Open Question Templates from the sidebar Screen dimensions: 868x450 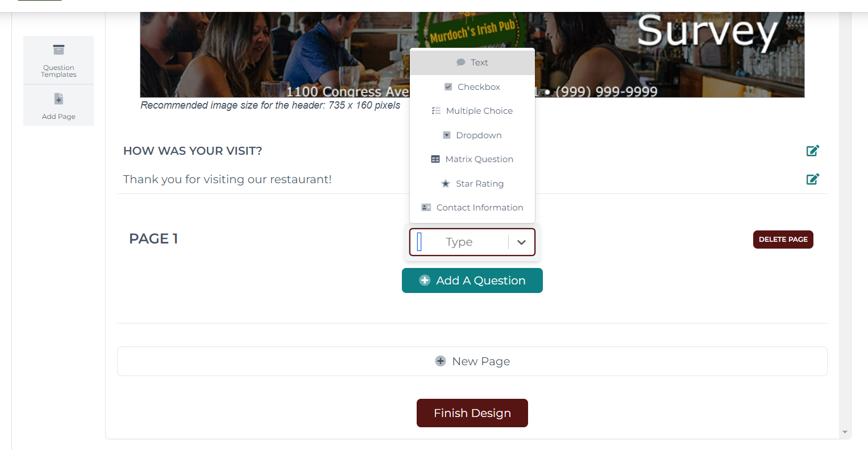point(59,60)
